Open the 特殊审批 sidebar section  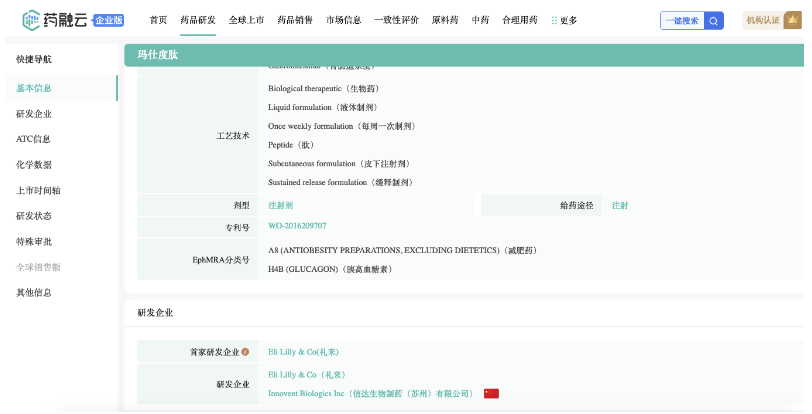tap(34, 241)
